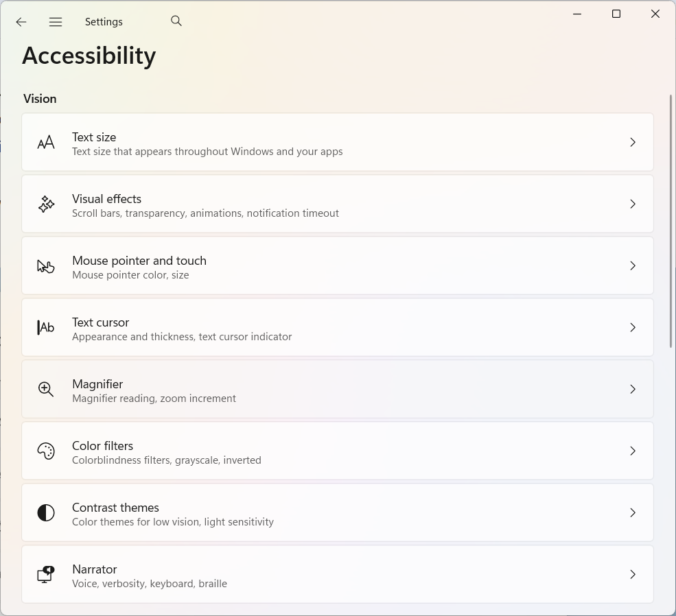Click the Text cursor Ab icon
The height and width of the screenshot is (616, 676).
(46, 328)
